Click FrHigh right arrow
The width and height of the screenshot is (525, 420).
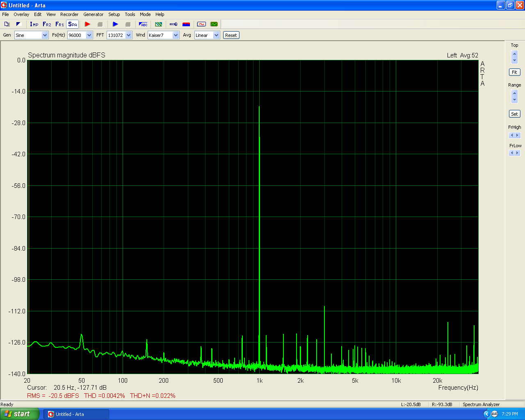point(517,135)
